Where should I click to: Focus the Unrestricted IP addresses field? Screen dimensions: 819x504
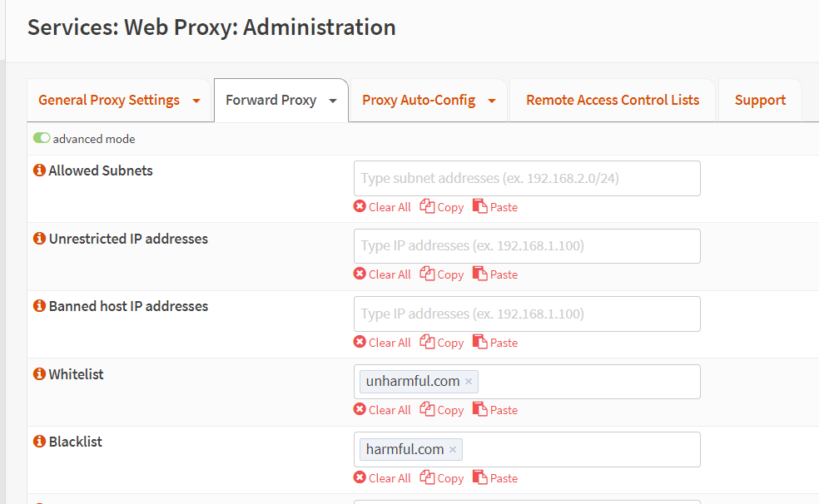526,246
